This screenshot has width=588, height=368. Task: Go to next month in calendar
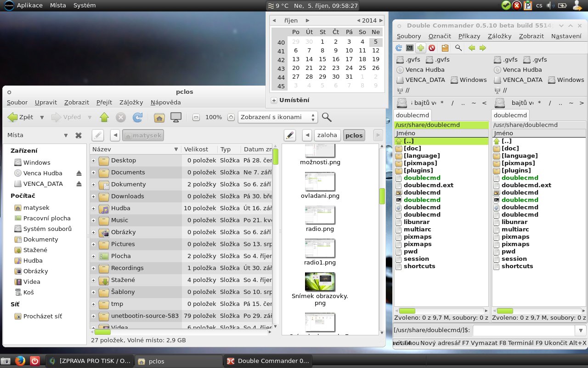click(307, 20)
